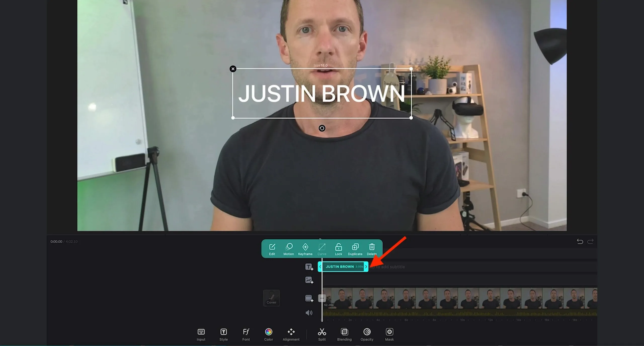Delete the selected text clip
The width and height of the screenshot is (644, 346).
point(372,249)
